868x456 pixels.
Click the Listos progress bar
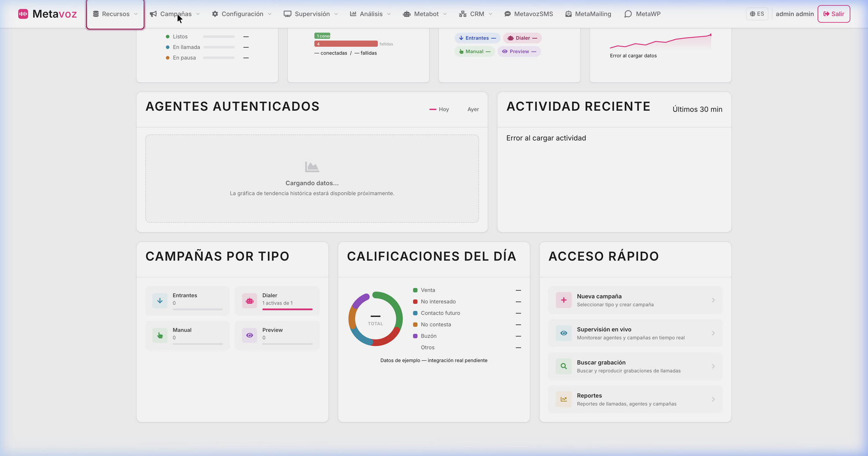(x=219, y=37)
